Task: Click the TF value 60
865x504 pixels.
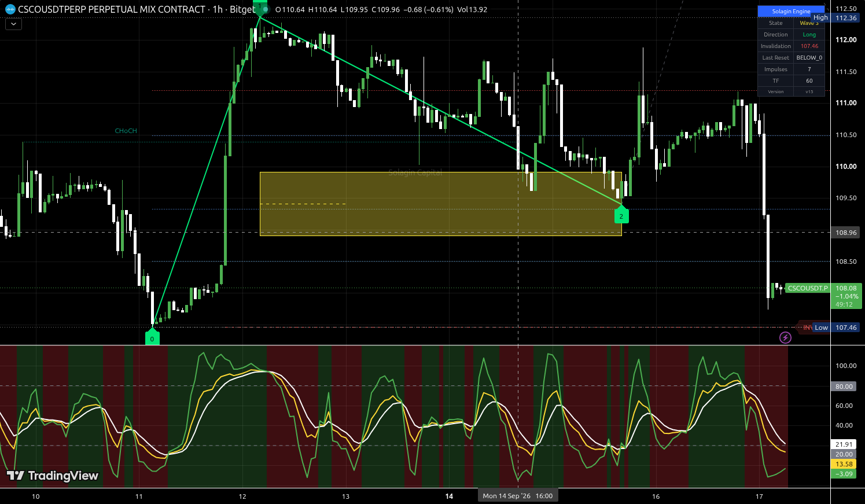Action: (x=809, y=81)
